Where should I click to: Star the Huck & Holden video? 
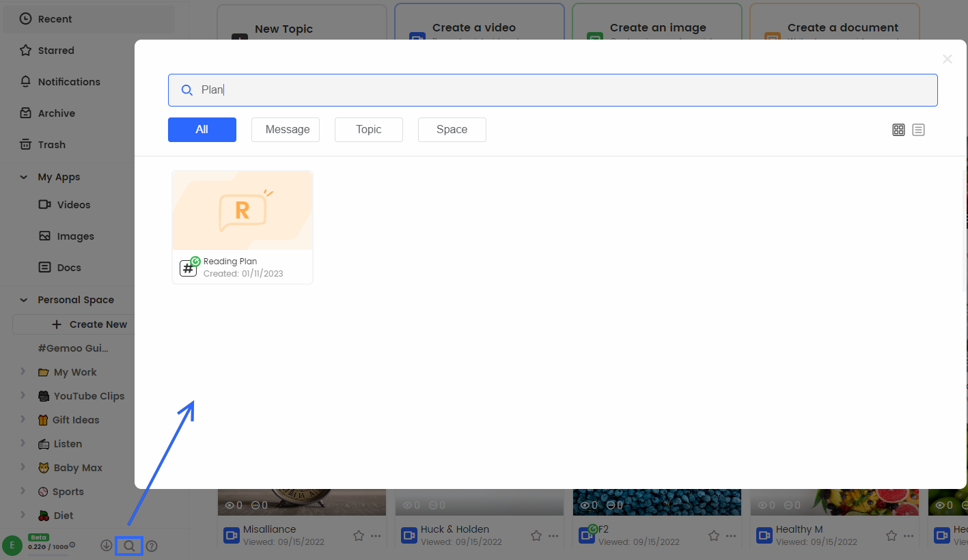[x=536, y=535]
